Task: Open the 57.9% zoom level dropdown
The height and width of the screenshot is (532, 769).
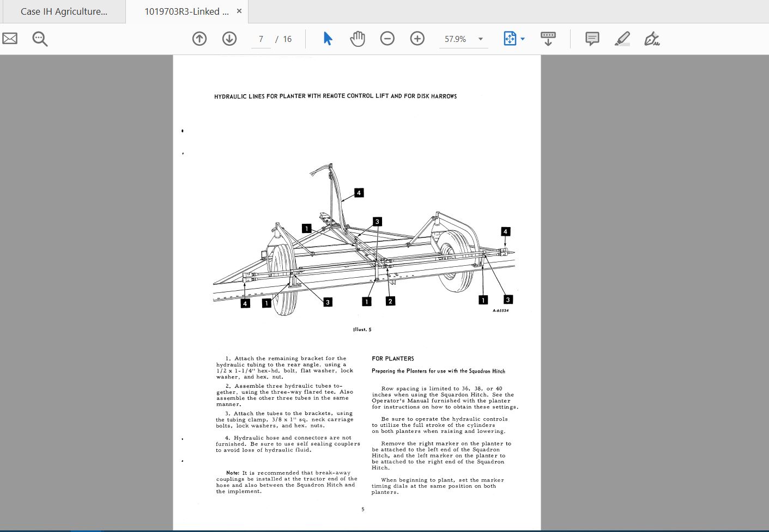Action: click(x=480, y=39)
